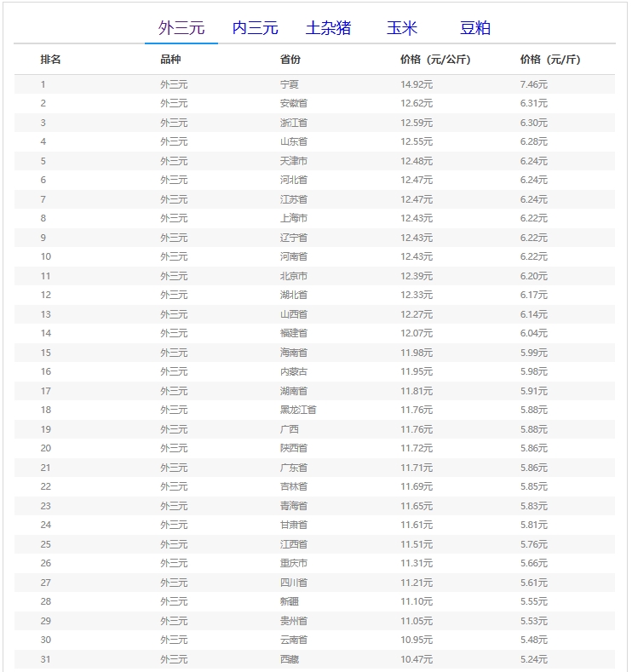Viewport: 632px width, 672px height.
Task: Select the 安徽省 row entry
Action: 294,103
